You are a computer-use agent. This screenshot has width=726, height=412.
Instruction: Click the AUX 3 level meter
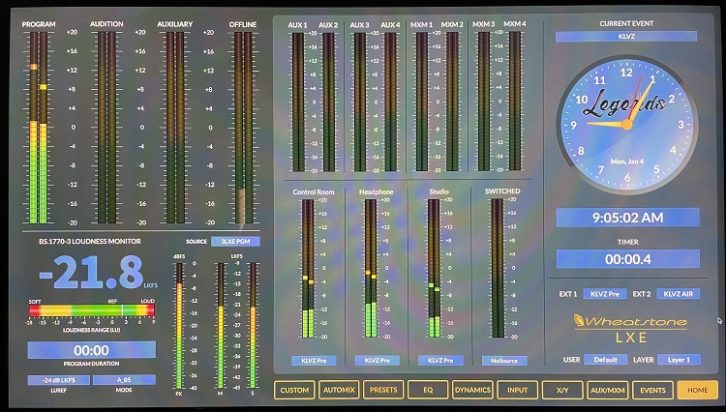tap(360, 102)
